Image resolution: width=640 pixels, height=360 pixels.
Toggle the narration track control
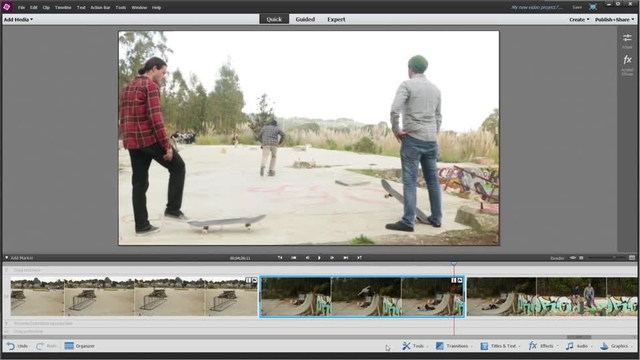tap(6, 323)
